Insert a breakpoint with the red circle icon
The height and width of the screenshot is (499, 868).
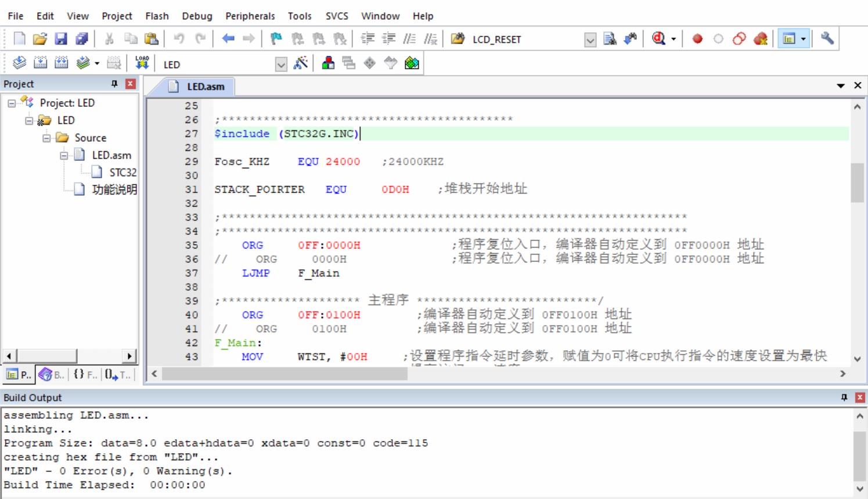coord(697,39)
